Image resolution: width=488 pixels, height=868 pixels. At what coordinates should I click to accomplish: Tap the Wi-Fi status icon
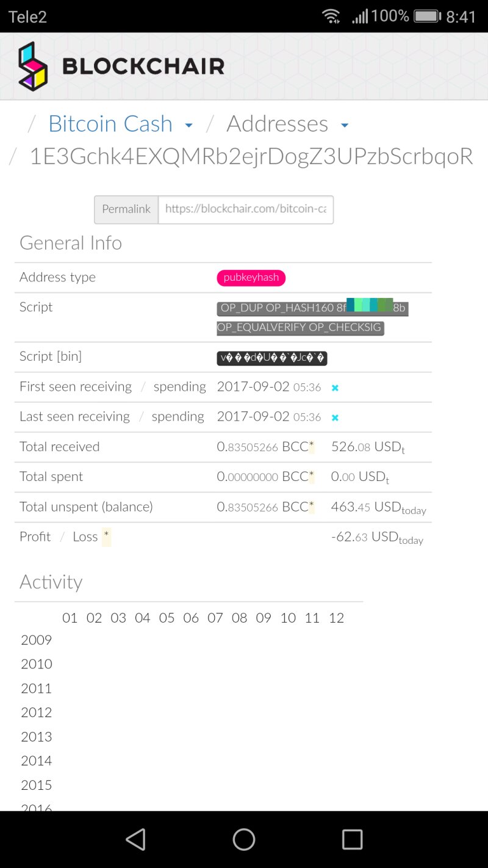[x=331, y=16]
